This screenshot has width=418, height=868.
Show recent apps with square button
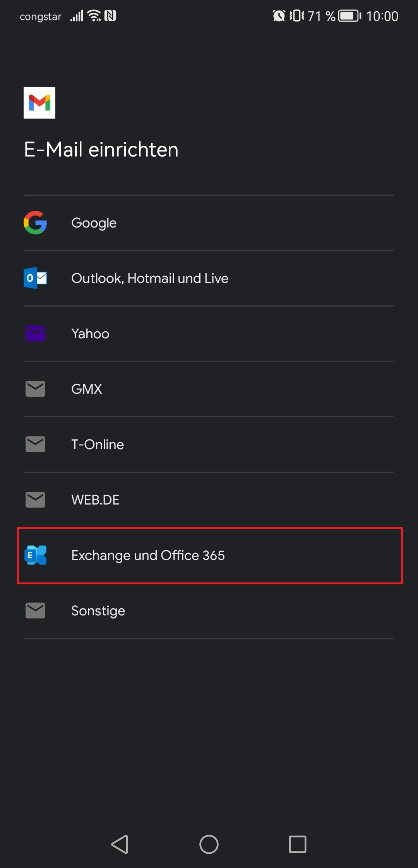pyautogui.click(x=298, y=844)
